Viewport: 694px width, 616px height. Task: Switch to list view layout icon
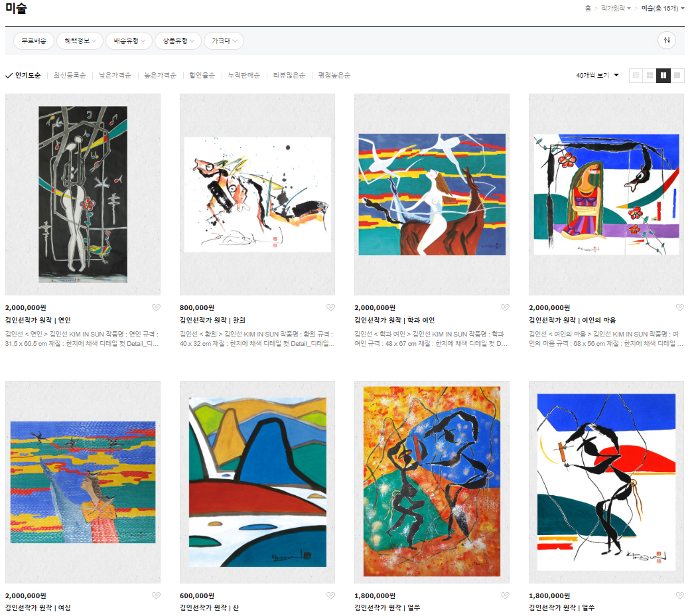(636, 75)
